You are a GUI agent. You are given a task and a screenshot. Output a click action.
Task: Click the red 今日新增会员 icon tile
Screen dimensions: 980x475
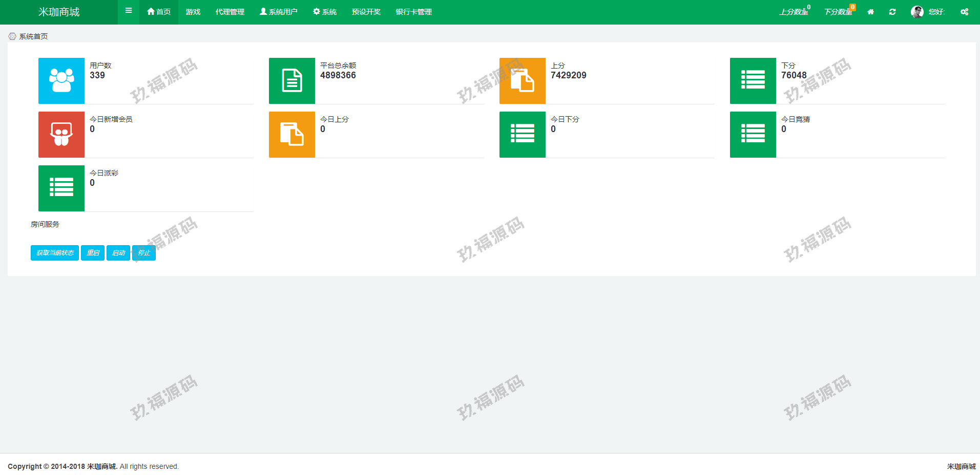[61, 135]
